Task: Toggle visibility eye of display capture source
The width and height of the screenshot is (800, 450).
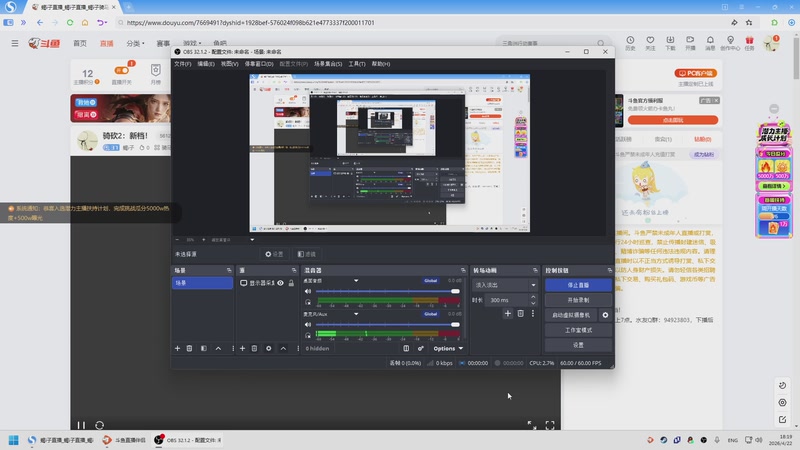Action: (x=280, y=283)
